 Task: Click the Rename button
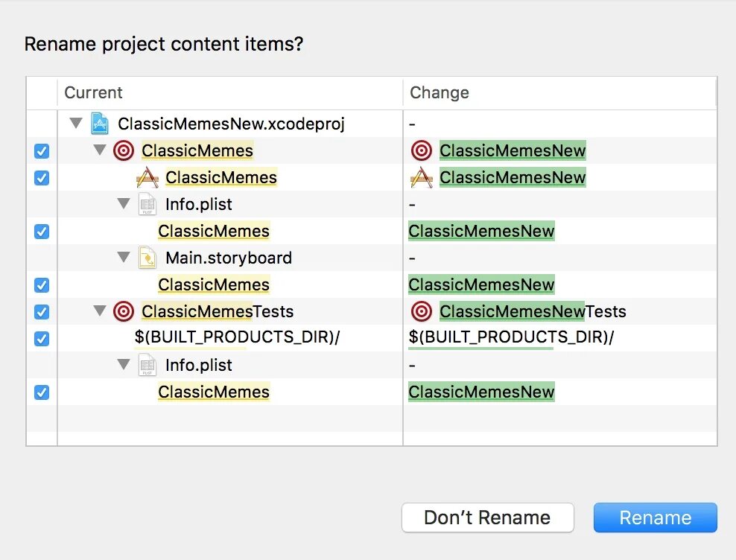[x=655, y=518]
